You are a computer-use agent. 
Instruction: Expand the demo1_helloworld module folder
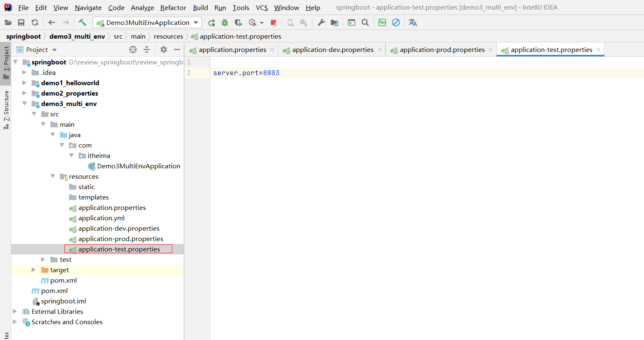[x=25, y=83]
